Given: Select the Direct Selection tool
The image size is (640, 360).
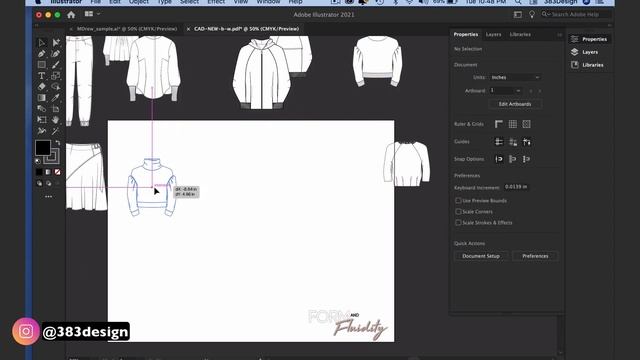Looking at the screenshot, I should 56,42.
